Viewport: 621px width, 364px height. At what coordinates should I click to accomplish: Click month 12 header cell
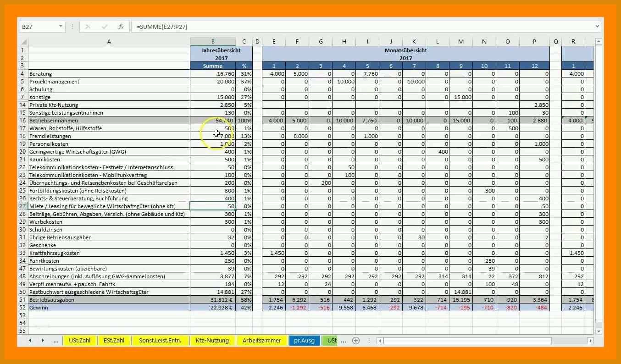534,66
